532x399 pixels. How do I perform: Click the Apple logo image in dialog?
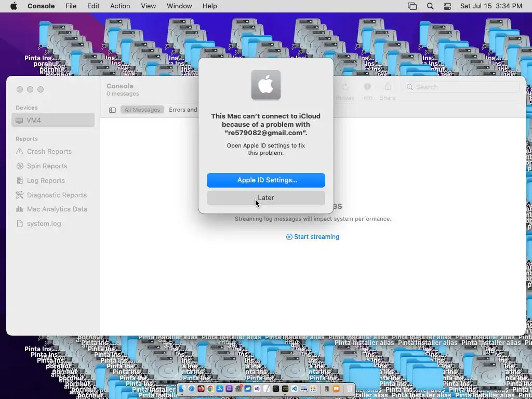pyautogui.click(x=265, y=85)
